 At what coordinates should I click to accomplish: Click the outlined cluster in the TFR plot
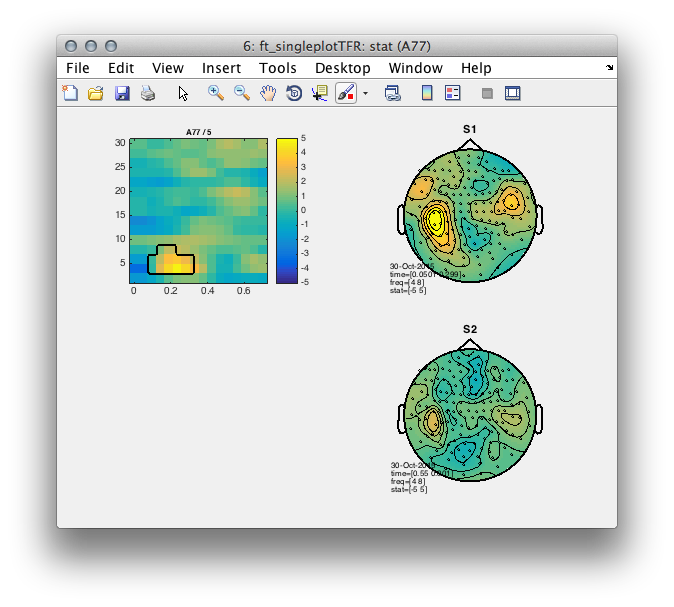click(x=171, y=261)
